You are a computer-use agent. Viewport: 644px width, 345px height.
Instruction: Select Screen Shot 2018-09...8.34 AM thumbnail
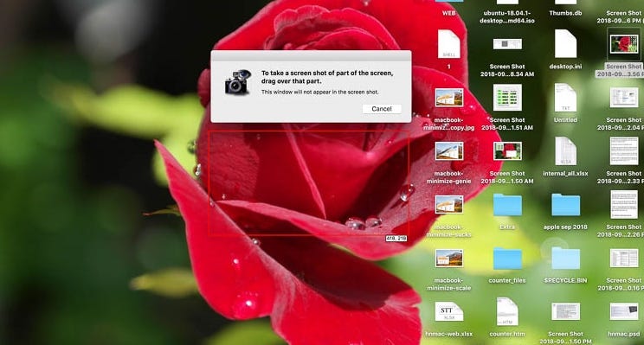click(507, 44)
